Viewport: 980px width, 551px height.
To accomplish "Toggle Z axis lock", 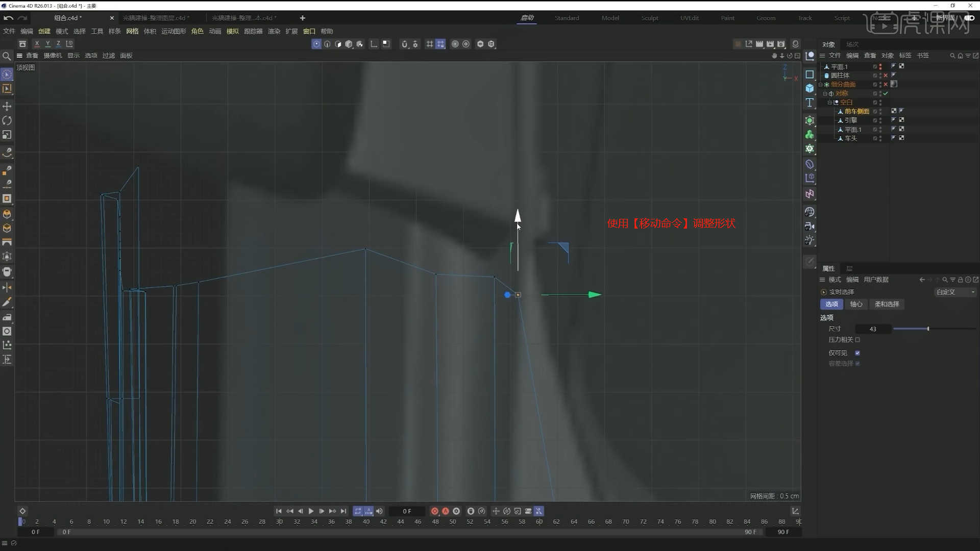I will click(58, 44).
